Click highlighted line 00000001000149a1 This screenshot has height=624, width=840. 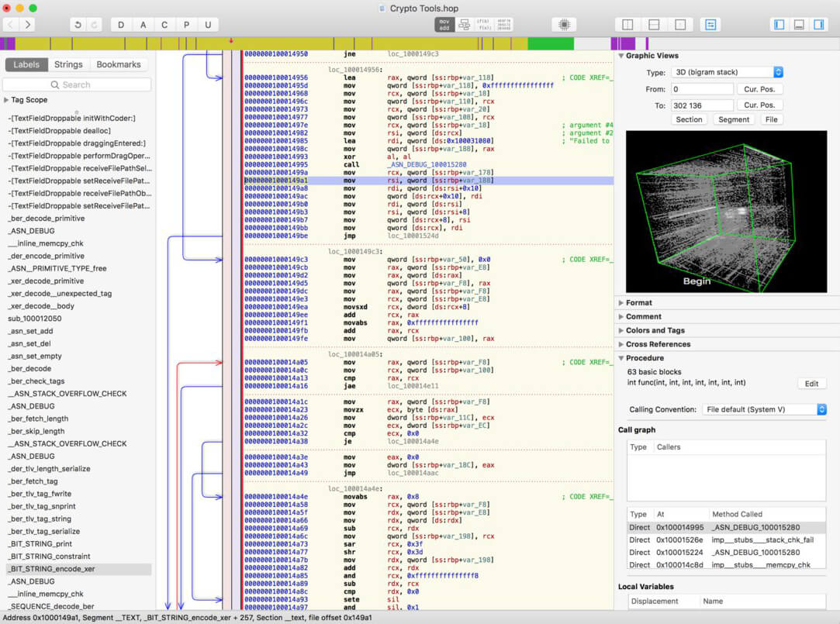pyautogui.click(x=429, y=181)
